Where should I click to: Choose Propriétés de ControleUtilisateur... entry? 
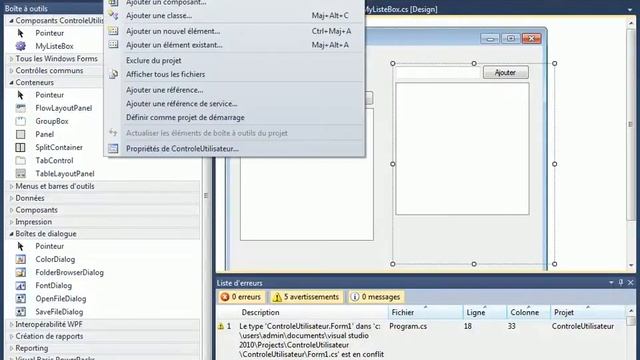(234, 149)
